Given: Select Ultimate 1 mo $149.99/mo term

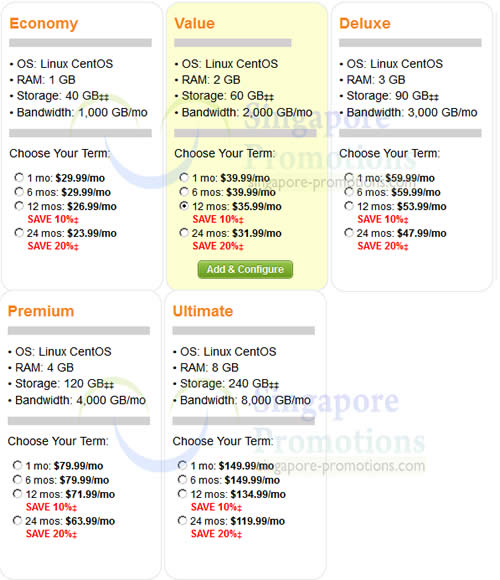Looking at the screenshot, I should [x=182, y=465].
